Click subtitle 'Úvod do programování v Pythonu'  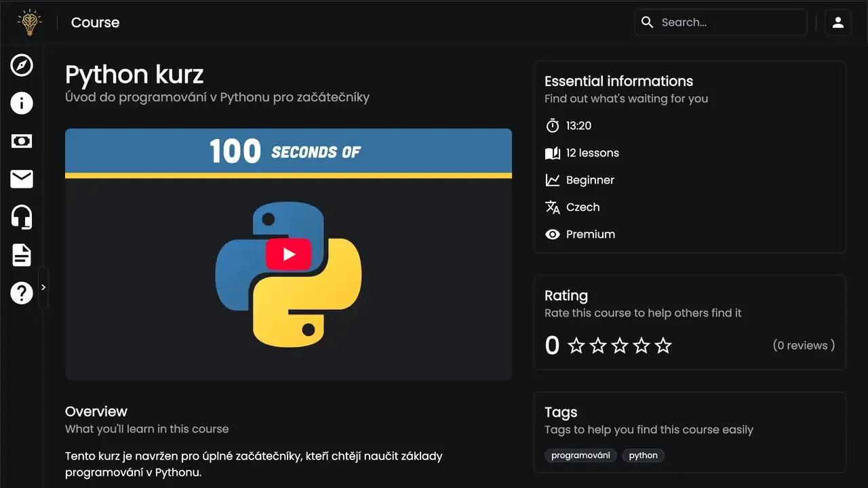click(x=217, y=97)
